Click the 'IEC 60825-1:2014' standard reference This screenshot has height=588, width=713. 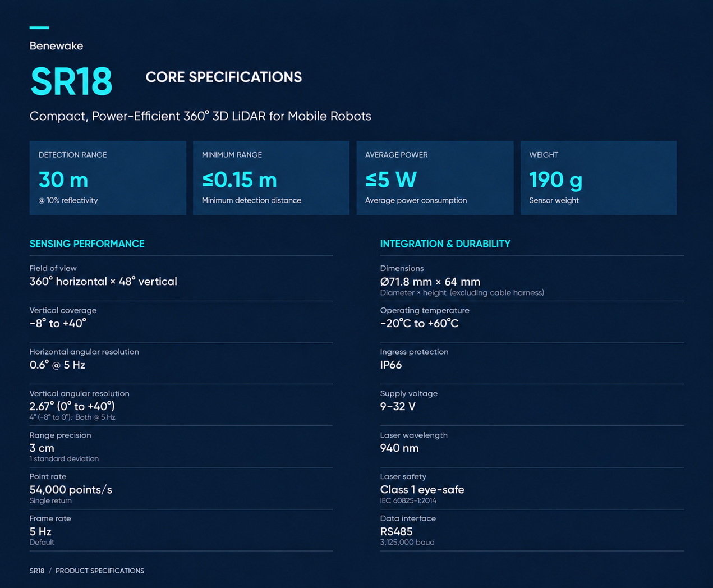[408, 500]
